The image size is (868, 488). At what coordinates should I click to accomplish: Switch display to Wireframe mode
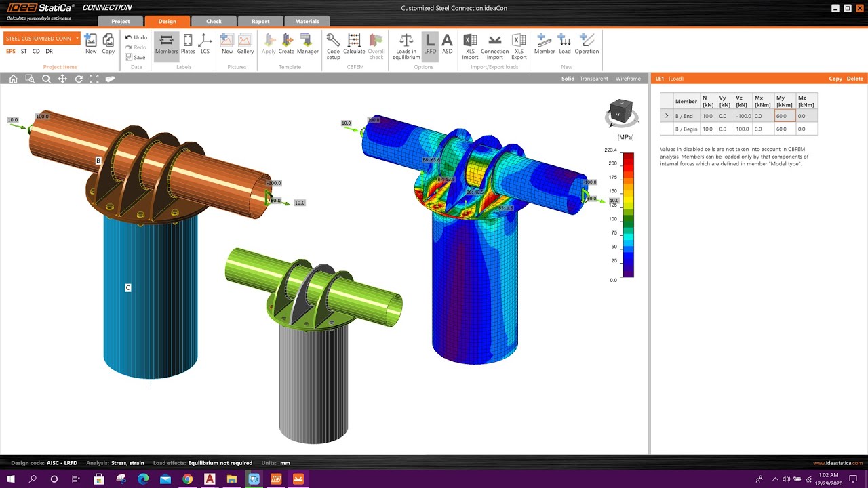tap(628, 79)
